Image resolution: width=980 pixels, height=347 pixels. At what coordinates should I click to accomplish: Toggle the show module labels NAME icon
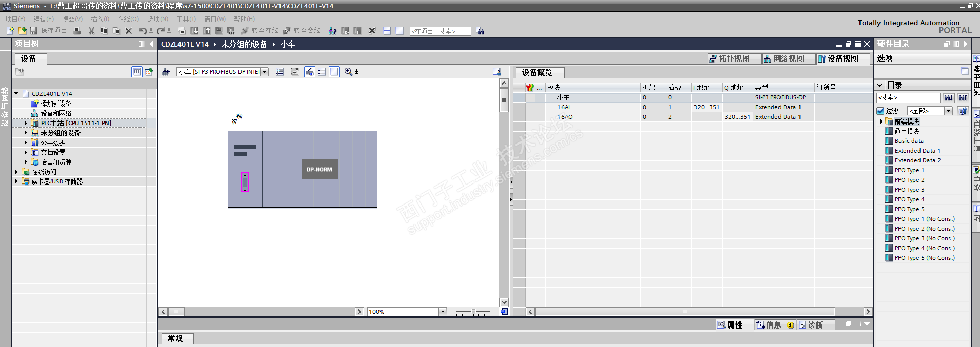click(294, 72)
